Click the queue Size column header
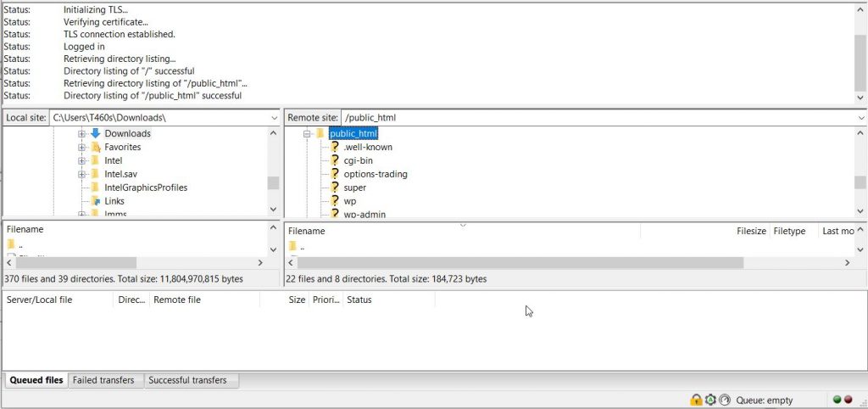 click(x=284, y=300)
